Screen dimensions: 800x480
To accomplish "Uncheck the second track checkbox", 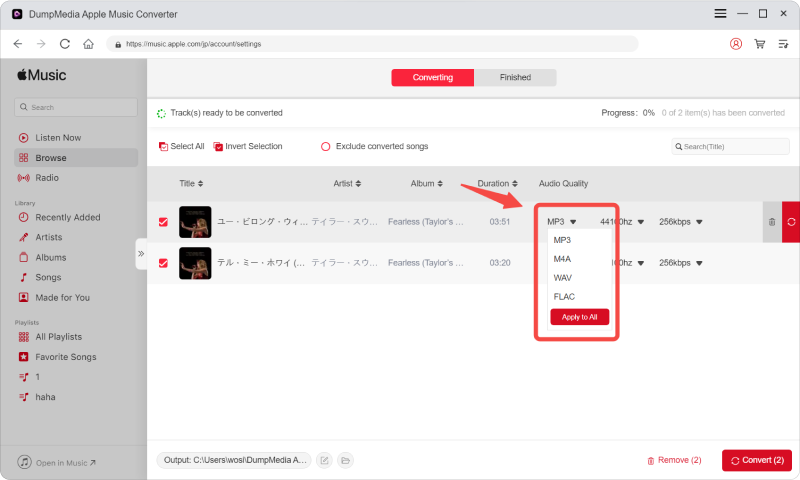I will [163, 262].
